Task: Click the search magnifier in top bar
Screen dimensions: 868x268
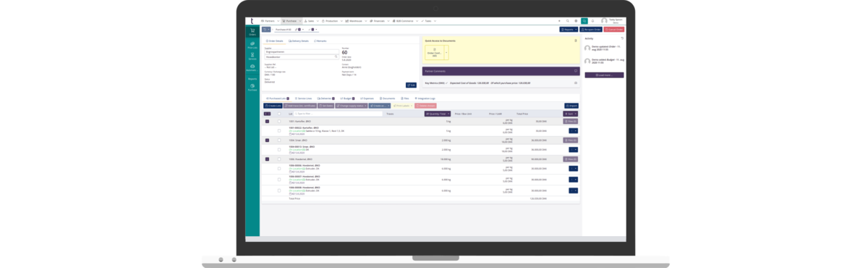Action: pos(567,21)
